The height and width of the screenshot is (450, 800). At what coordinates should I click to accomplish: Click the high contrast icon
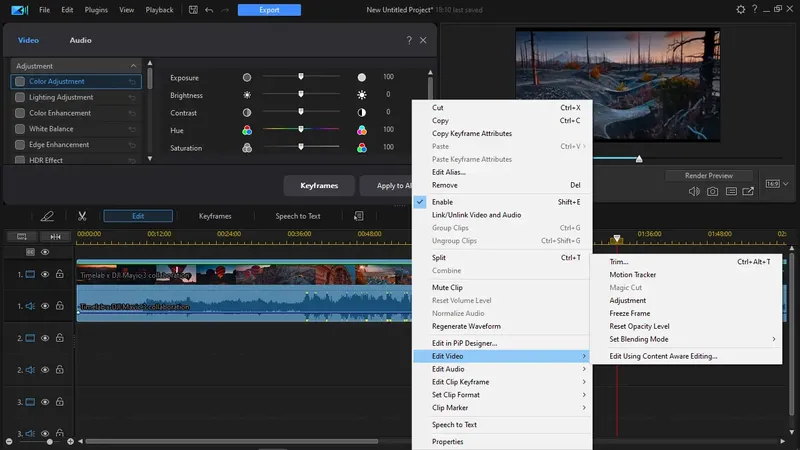pyautogui.click(x=362, y=112)
